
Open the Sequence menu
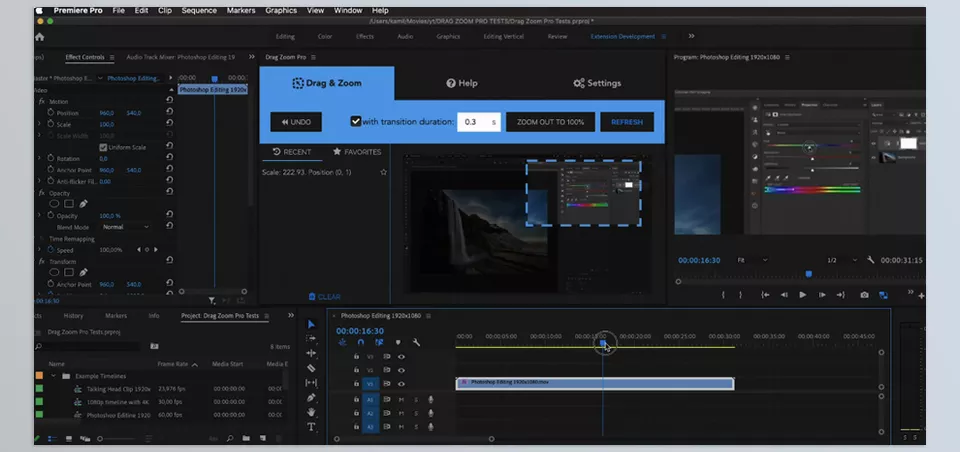(x=199, y=10)
